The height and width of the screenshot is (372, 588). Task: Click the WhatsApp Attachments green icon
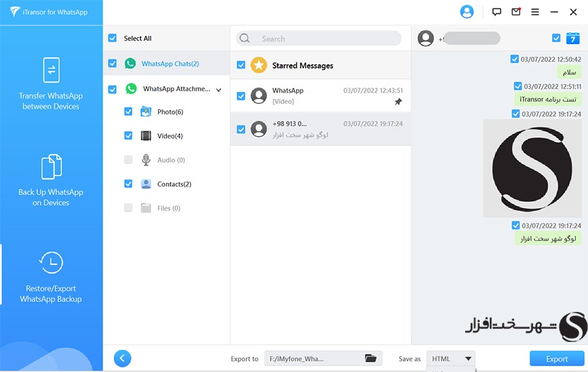point(131,89)
